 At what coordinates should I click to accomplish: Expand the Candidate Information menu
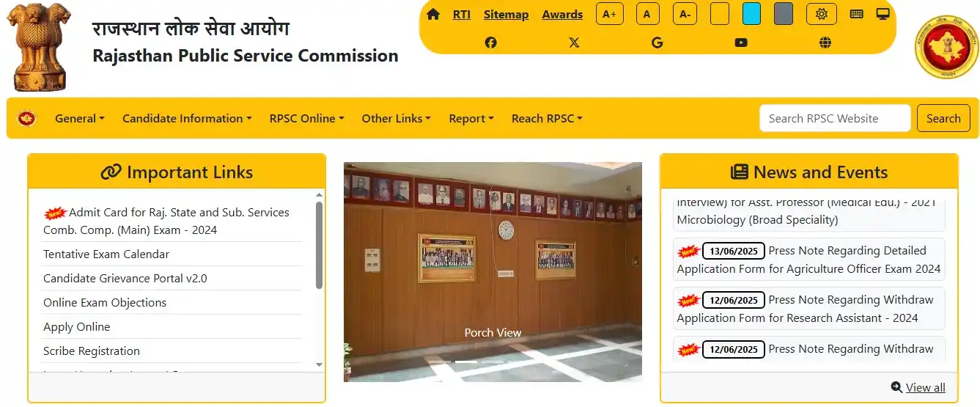click(x=187, y=118)
